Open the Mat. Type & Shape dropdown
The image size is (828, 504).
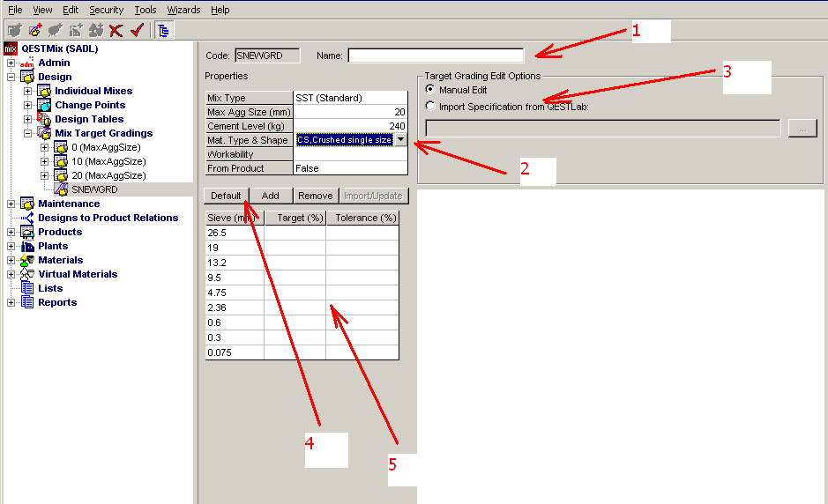(400, 139)
